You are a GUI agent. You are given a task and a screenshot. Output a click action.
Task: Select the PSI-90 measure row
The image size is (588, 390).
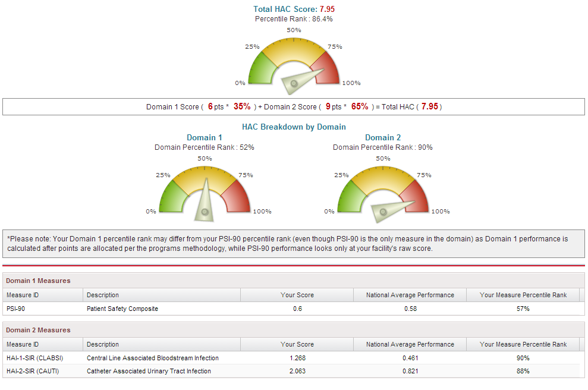(291, 309)
